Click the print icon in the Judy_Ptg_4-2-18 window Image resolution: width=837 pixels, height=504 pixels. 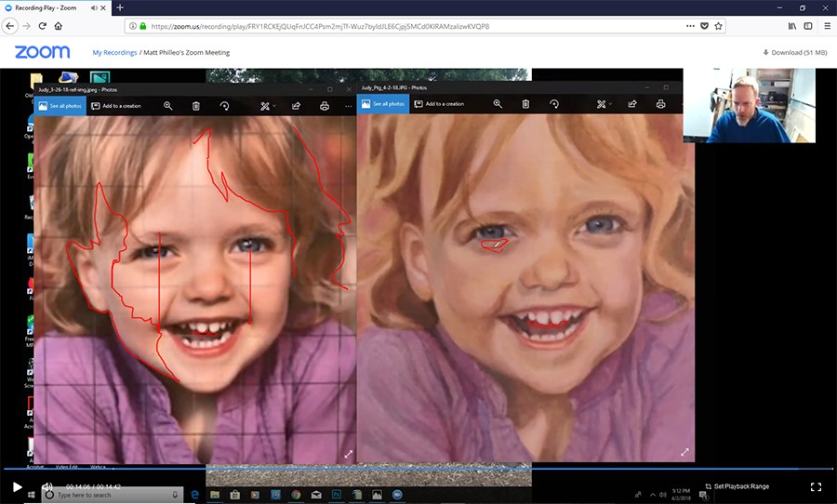[x=661, y=104]
